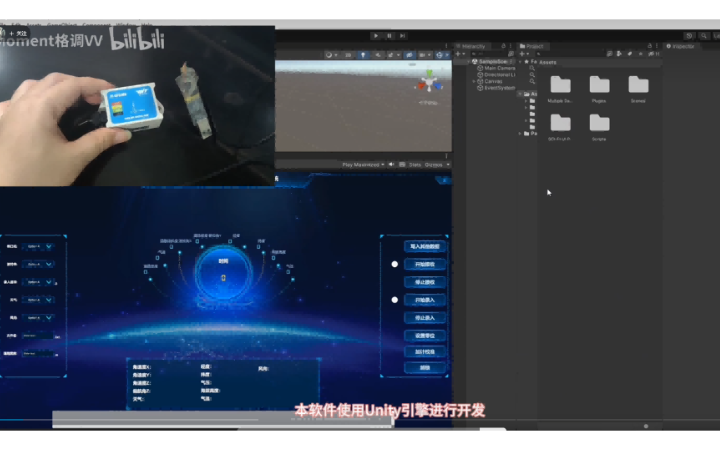Screen dimensions: 720x450
Task: Toggle 2D view in Scene toolbar
Action: pos(348,55)
